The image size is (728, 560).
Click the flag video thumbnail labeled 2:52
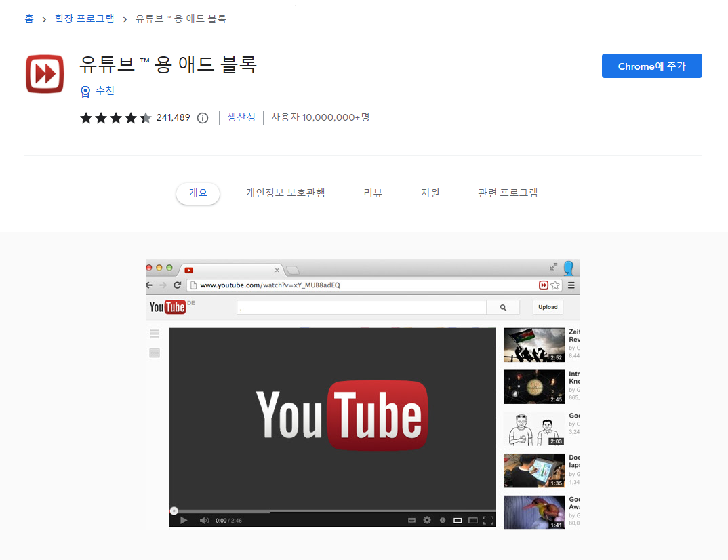(x=534, y=345)
